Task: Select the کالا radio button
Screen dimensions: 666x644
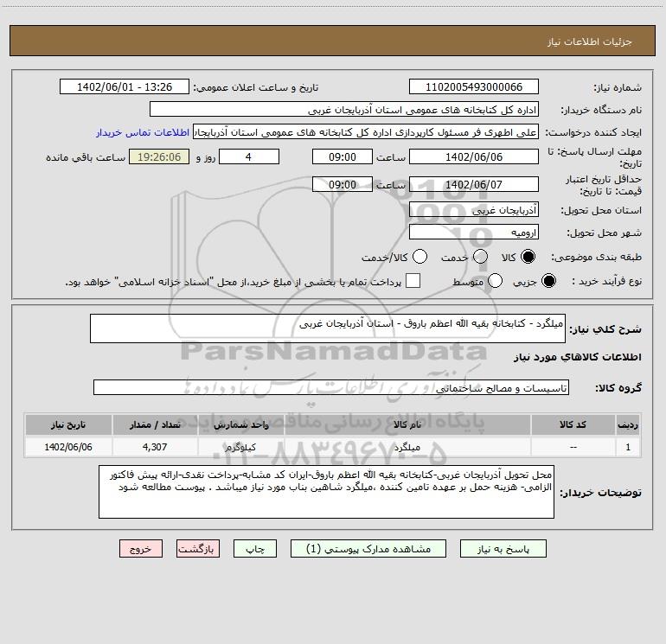Action: click(x=528, y=257)
